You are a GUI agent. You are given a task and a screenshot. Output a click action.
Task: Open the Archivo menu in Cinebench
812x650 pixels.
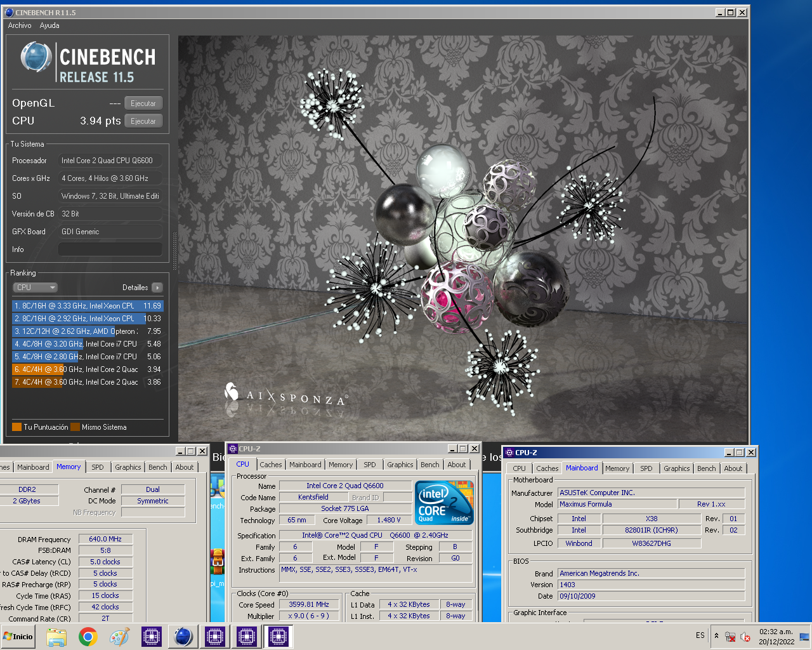click(20, 25)
